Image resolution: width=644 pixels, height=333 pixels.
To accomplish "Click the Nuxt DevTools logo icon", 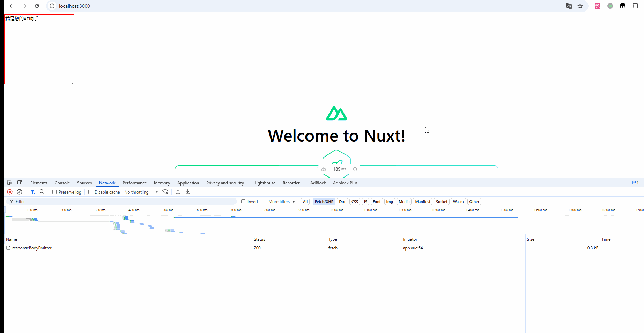I will [x=324, y=169].
